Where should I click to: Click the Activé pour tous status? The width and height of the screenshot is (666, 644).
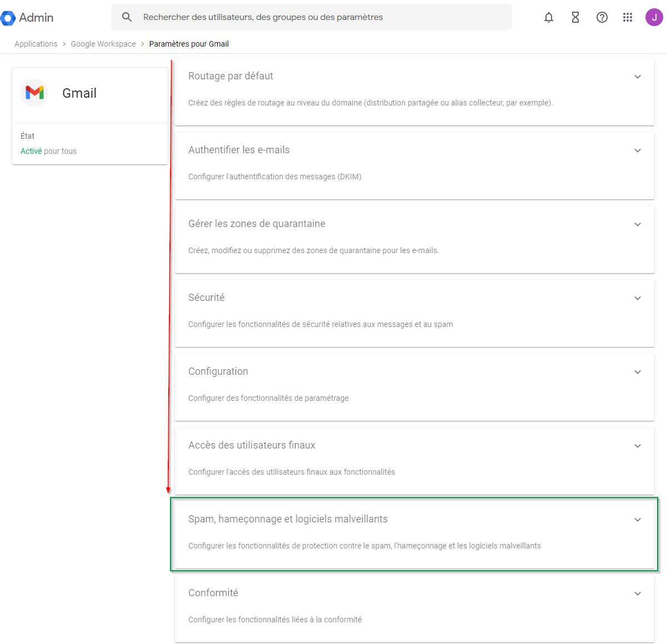coord(48,151)
